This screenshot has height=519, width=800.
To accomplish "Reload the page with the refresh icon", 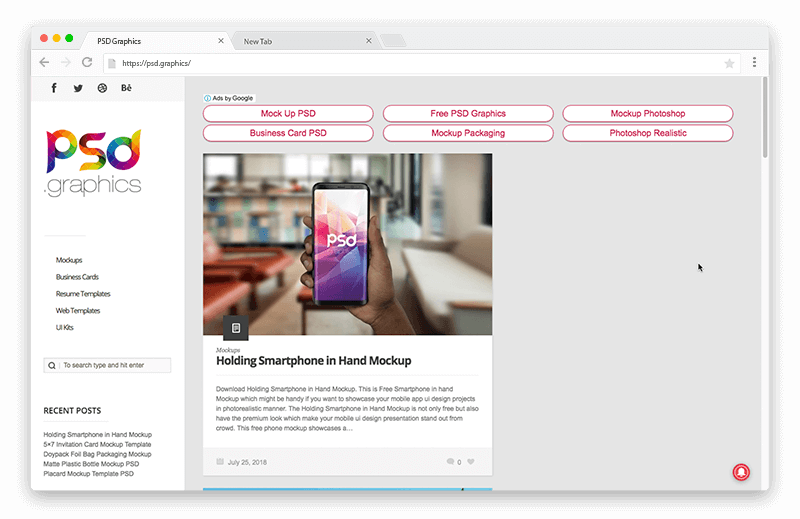I will pos(87,62).
